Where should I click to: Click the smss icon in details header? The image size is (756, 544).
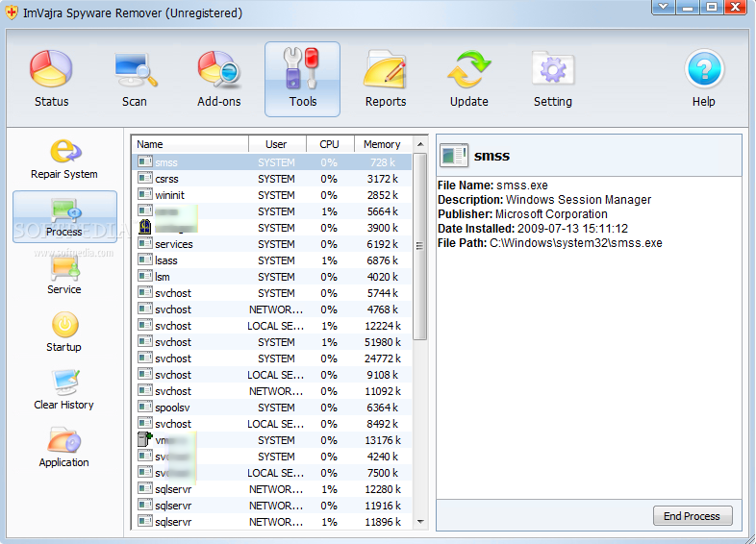point(454,155)
